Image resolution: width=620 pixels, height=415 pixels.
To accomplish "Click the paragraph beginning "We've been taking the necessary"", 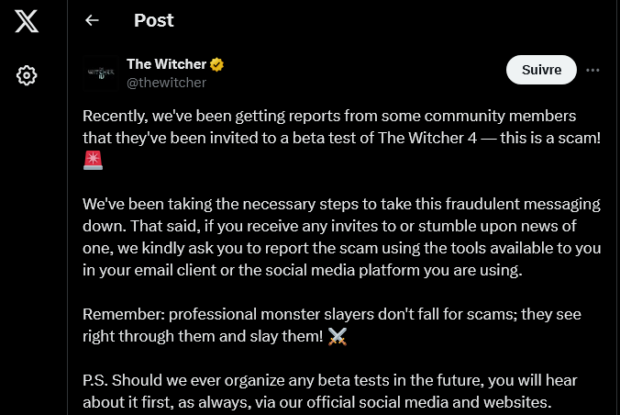I will tap(342, 237).
